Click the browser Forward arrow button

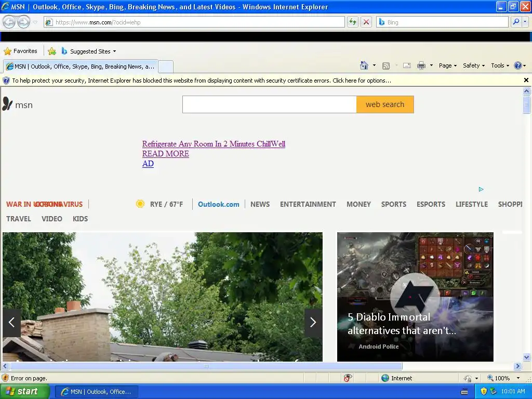(x=23, y=22)
